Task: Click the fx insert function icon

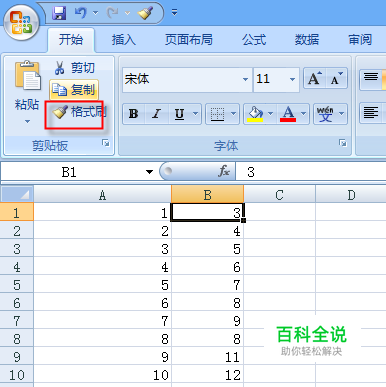Action: pyautogui.click(x=224, y=171)
